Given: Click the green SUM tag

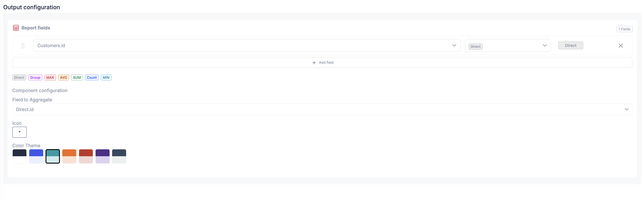Looking at the screenshot, I should click(x=77, y=78).
